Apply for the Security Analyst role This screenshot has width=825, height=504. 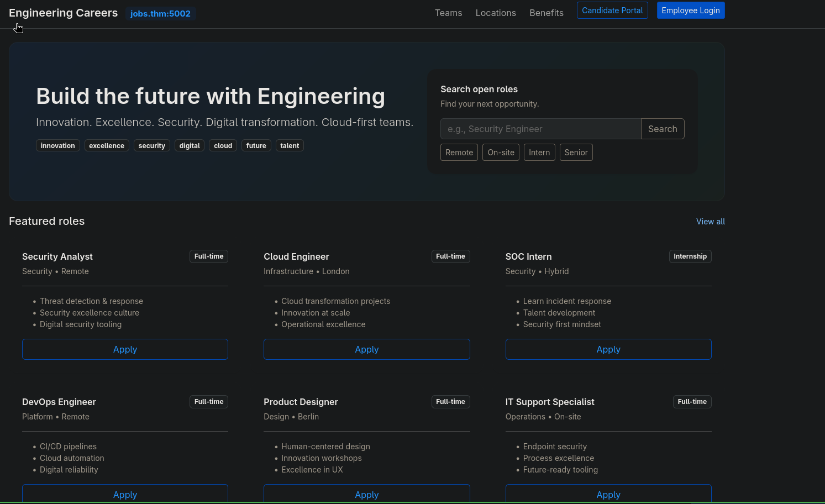pos(125,349)
